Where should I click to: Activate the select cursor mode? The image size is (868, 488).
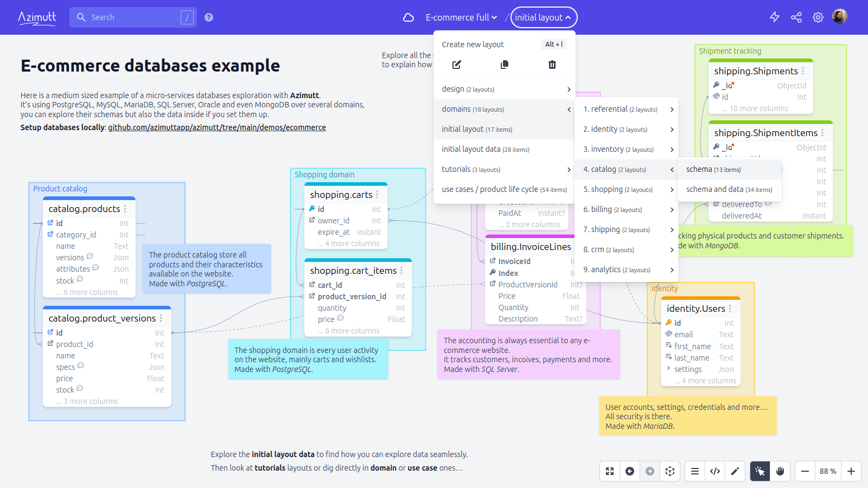point(760,471)
